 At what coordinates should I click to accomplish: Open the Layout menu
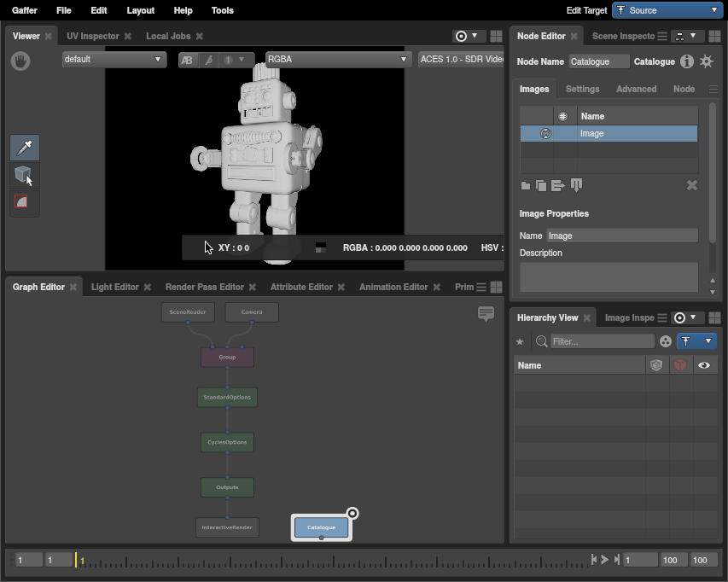point(140,10)
